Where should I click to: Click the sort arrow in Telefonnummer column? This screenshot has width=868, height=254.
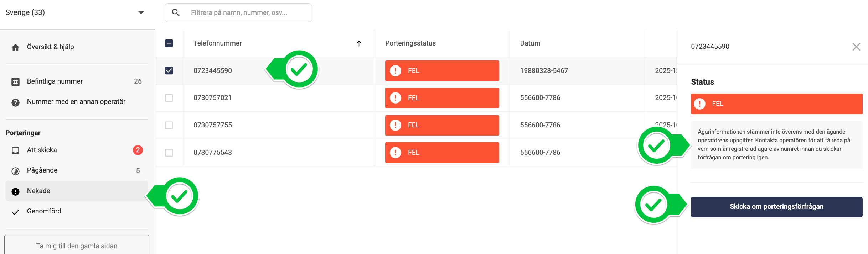click(x=359, y=43)
